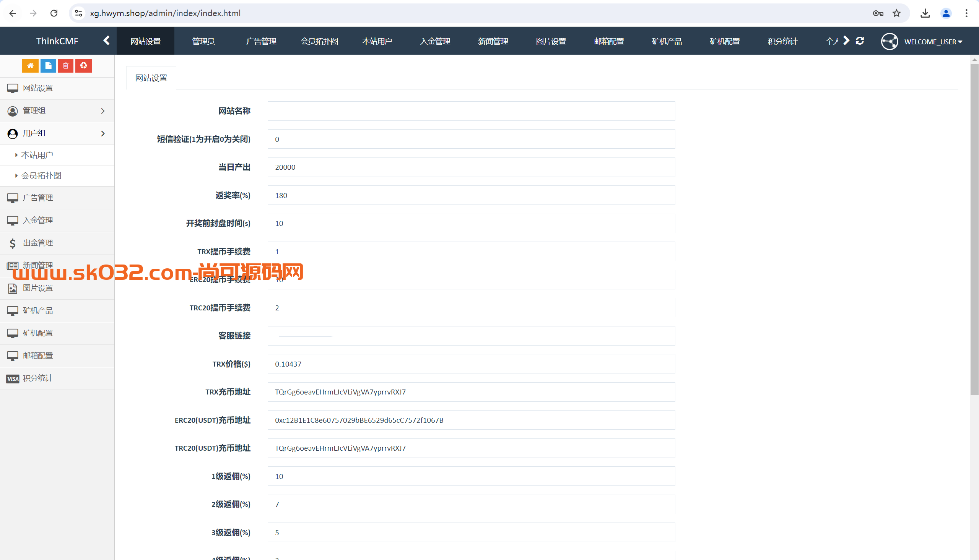Click the red trash icon button
The height and width of the screenshot is (560, 979).
(66, 66)
